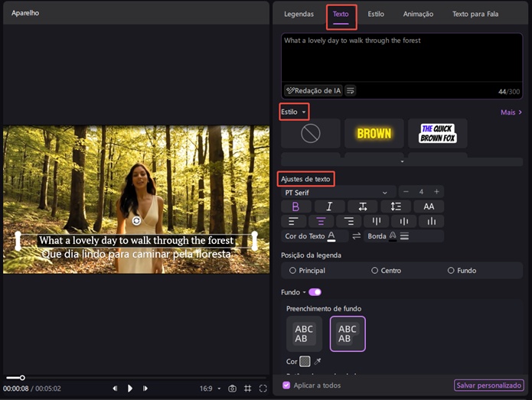Turn off the Fundo toggle
The image size is (532, 400).
(314, 292)
